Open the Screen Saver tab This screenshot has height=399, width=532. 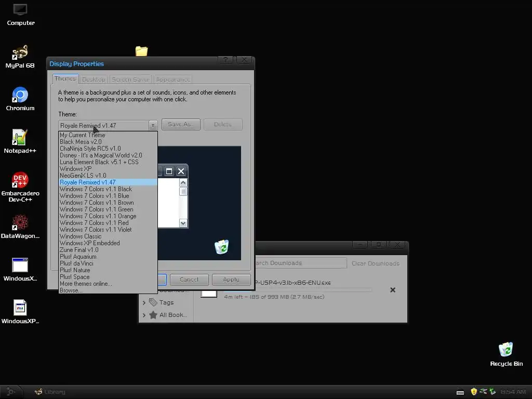coord(130,79)
